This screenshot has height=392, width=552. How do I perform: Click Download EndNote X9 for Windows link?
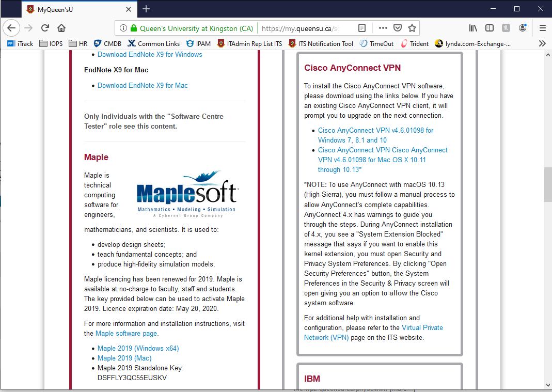pyautogui.click(x=150, y=55)
